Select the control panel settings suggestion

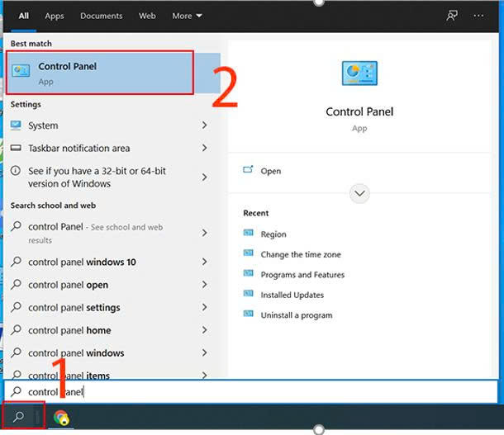coord(74,308)
